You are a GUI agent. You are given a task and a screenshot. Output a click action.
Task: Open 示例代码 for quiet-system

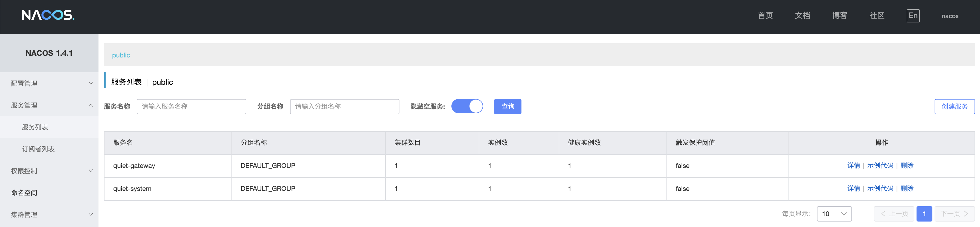pos(880,189)
